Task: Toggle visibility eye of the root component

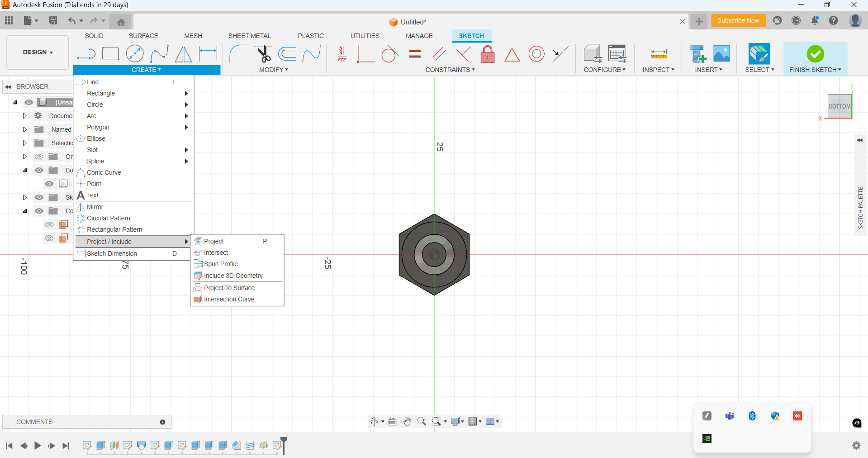Action: tap(29, 102)
